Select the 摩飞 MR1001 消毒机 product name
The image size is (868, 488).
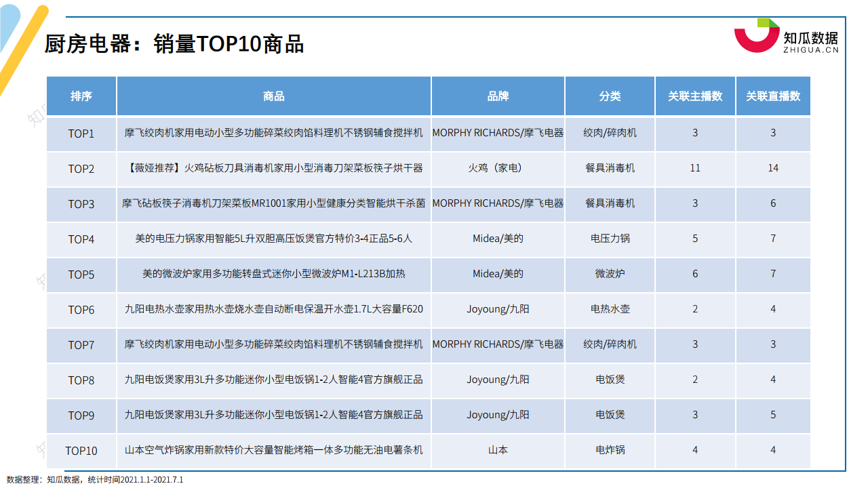point(273,203)
